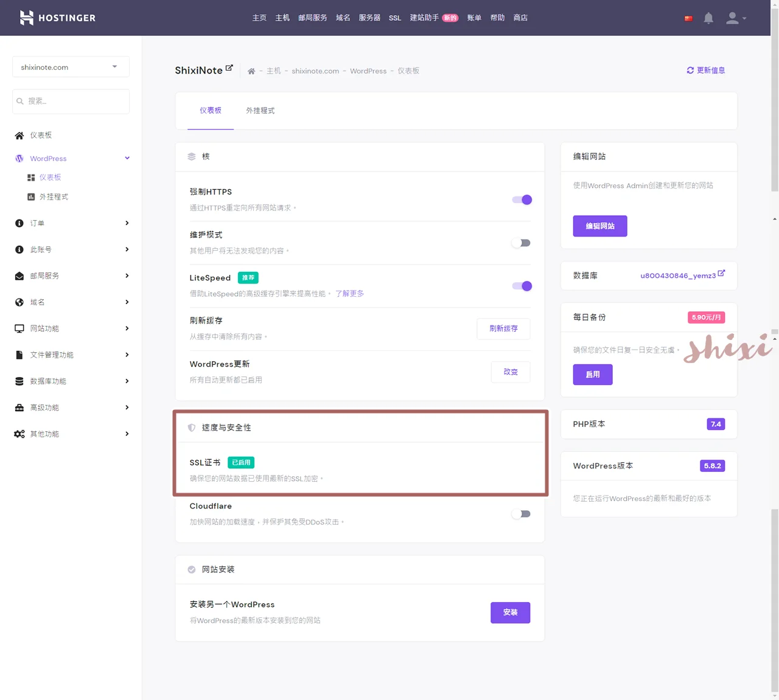
Task: Click the 启用 daily backup button
Action: 593,375
